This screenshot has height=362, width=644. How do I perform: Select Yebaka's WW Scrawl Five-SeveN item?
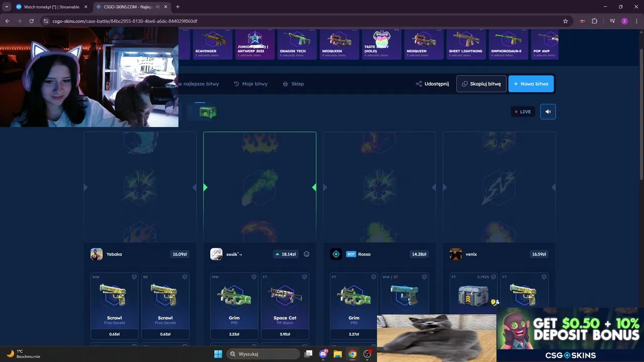[x=114, y=306]
